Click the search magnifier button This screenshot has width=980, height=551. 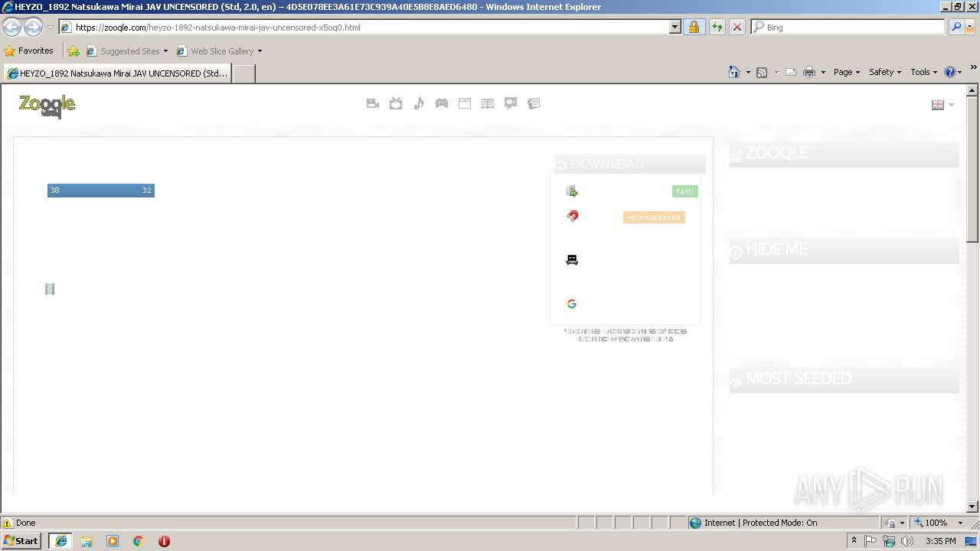[955, 27]
